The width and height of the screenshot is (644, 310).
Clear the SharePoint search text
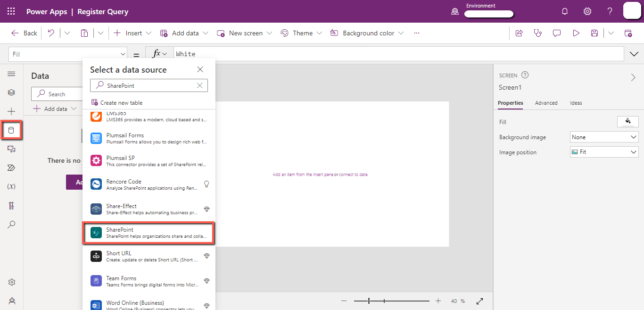pos(200,85)
